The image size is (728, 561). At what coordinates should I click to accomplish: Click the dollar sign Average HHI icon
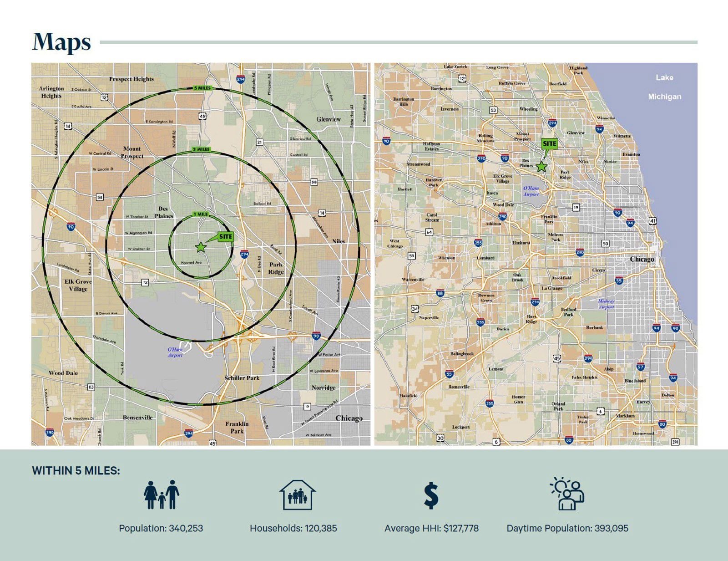(x=431, y=496)
